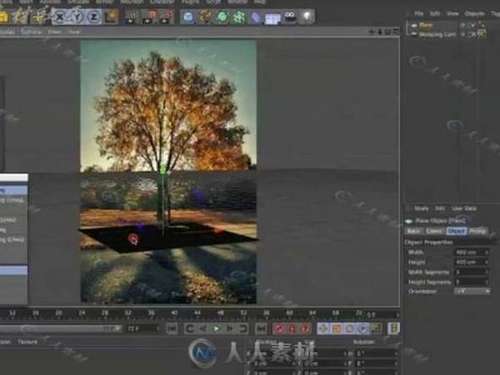Screen dimensions: 500x375
Task: Select the Basic tab in attributes
Action: 414,231
